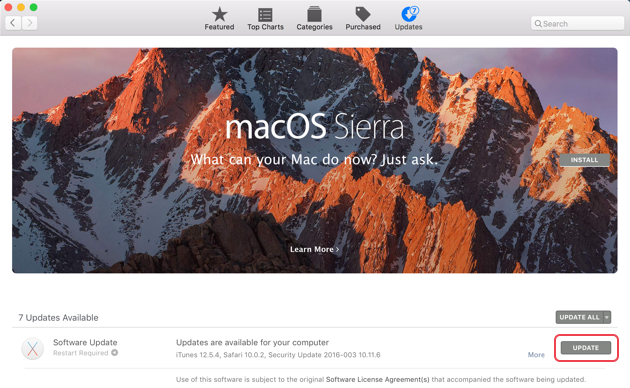Open the Categories tab
Image resolution: width=630 pixels, height=388 pixels.
click(x=314, y=19)
